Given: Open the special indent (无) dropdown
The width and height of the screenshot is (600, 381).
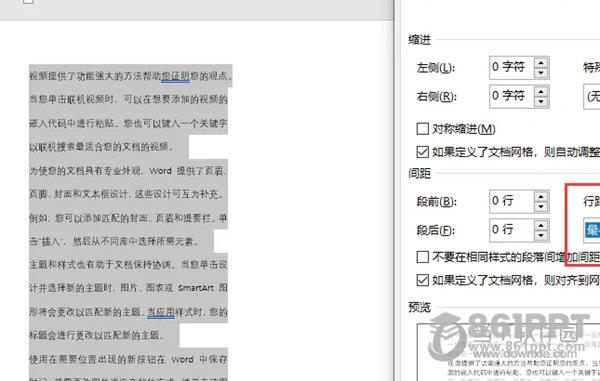Looking at the screenshot, I should 592,96.
